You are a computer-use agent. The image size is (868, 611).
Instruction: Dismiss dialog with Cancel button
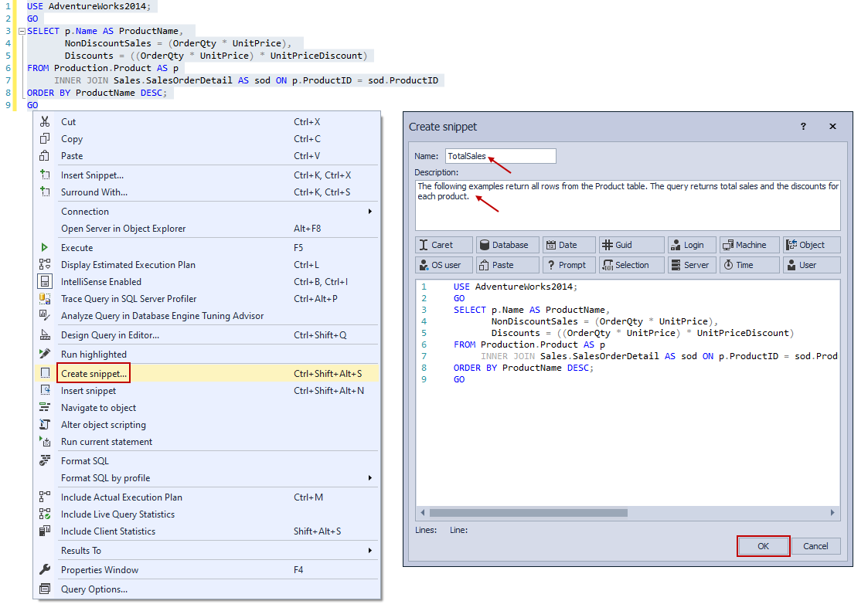816,546
